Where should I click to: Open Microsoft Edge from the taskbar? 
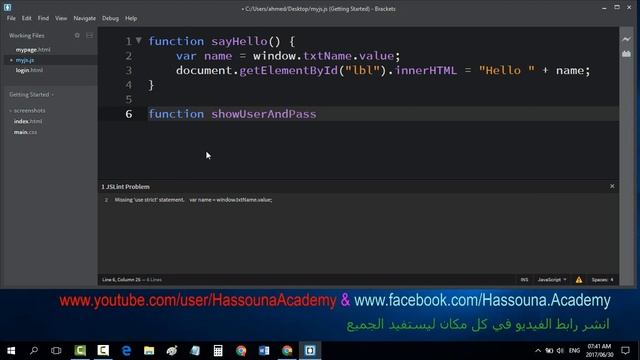[127, 351]
